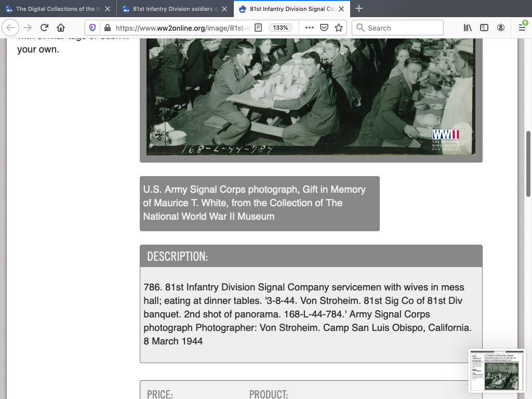Show site security padlock details

click(107, 28)
